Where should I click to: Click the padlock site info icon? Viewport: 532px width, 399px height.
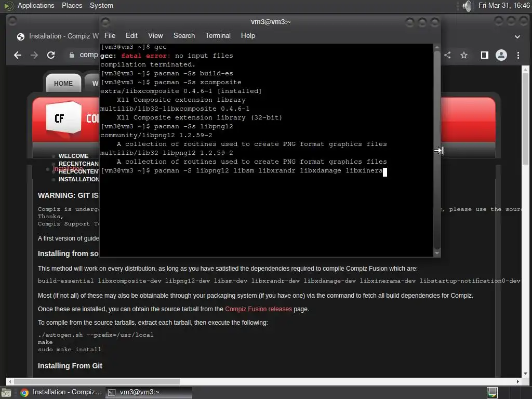pyautogui.click(x=72, y=55)
